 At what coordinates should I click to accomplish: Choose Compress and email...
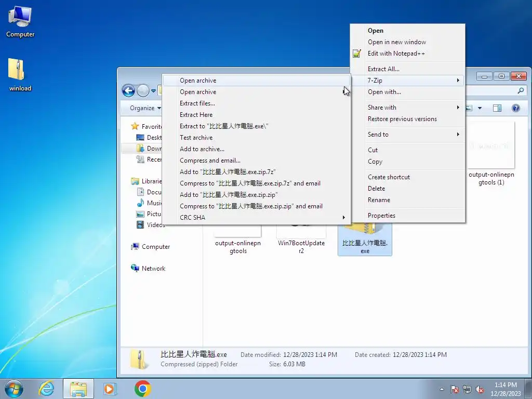[x=256, y=161]
